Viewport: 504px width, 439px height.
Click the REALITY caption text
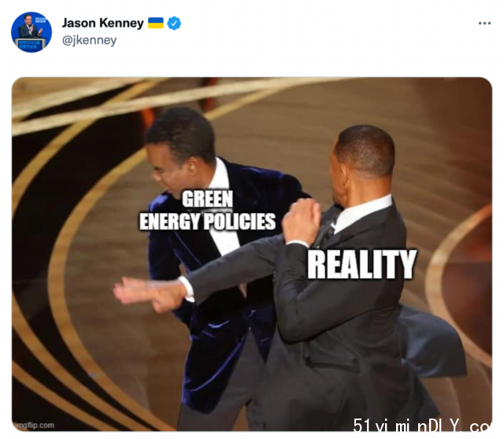(x=362, y=264)
